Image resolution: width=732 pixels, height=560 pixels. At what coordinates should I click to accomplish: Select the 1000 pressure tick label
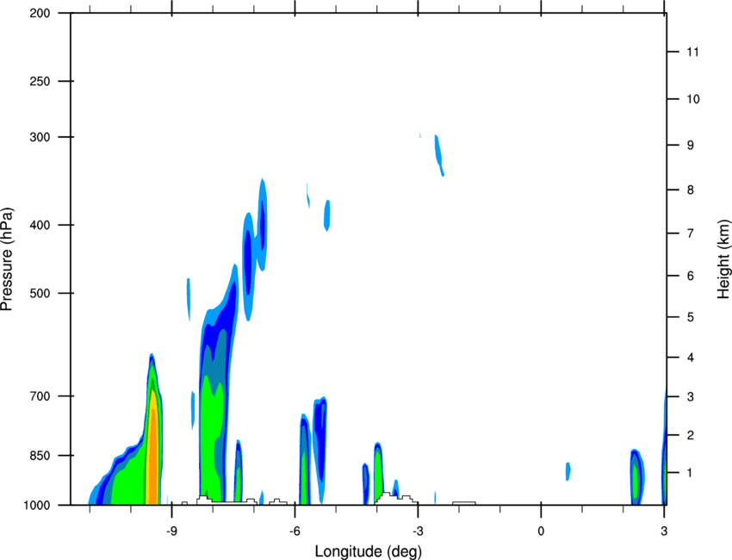click(36, 505)
